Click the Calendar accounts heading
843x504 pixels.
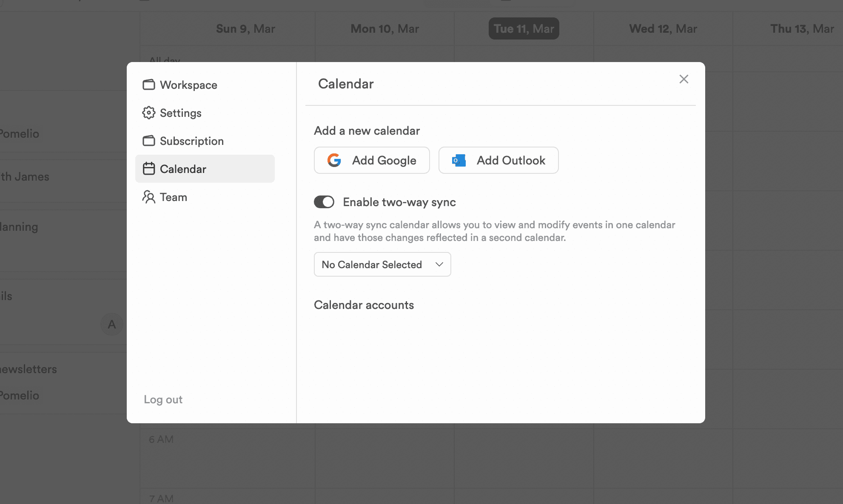pos(364,305)
